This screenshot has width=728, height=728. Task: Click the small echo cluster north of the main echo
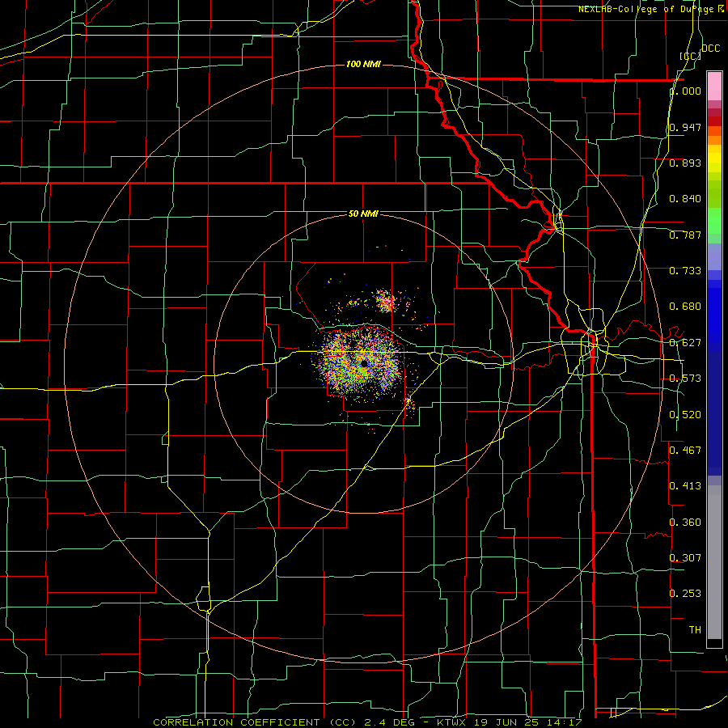coord(385,302)
